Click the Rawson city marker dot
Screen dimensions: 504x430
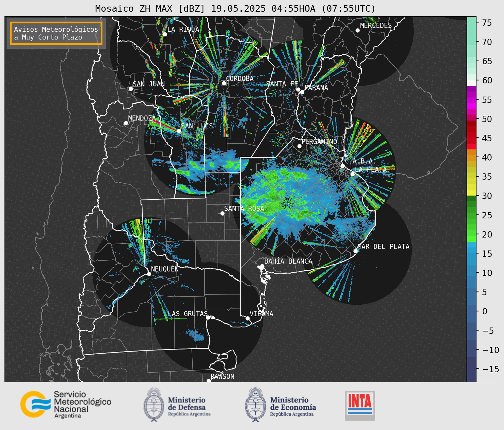209,381
